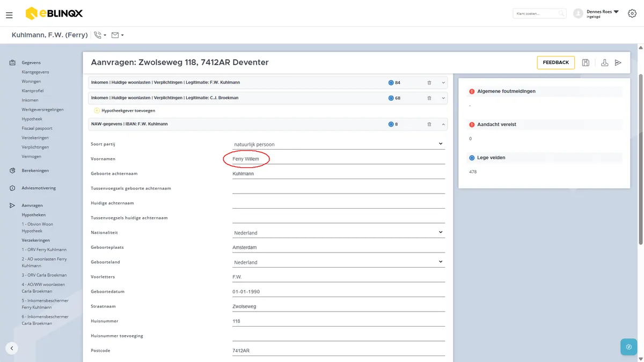Click the Geboortedatum input field
The width and height of the screenshot is (644, 362).
click(339, 292)
